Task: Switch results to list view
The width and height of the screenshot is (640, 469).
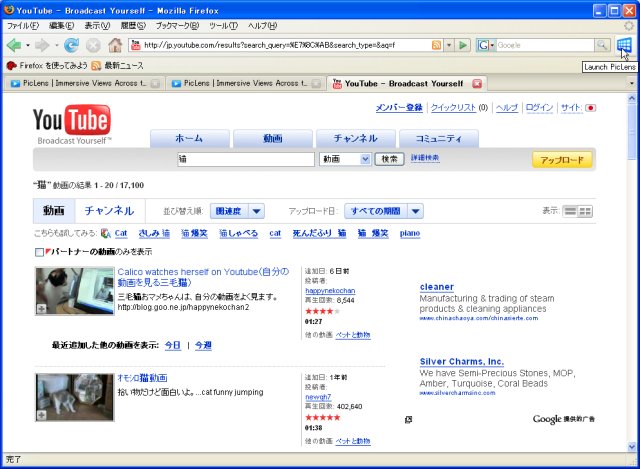Action: 570,211
